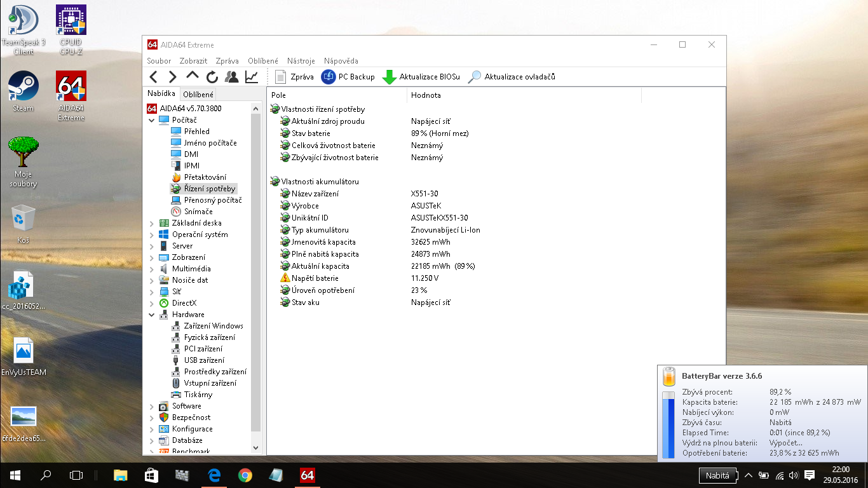Viewport: 868px width, 488px height.
Task: Select USB zařízení tree item
Action: pos(203,360)
